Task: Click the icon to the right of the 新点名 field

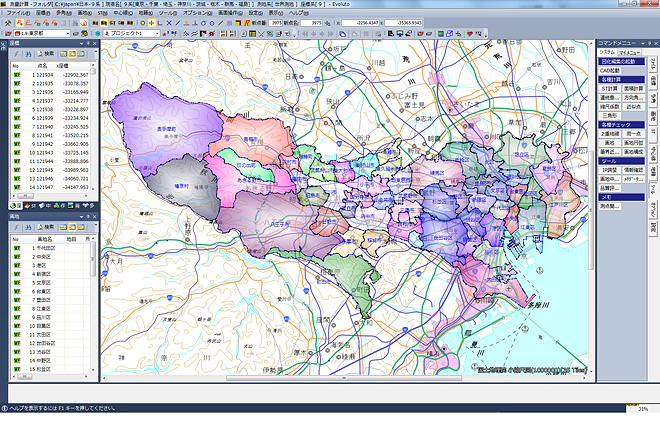Action: [x=327, y=23]
